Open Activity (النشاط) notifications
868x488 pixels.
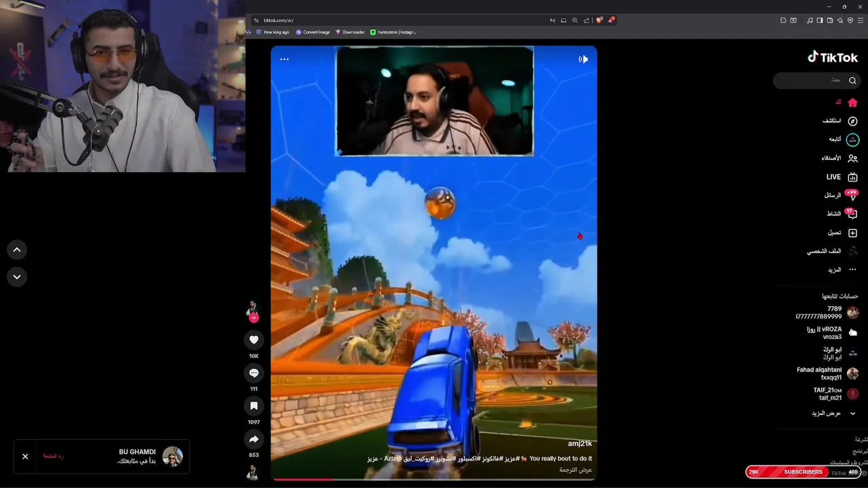[x=842, y=213]
